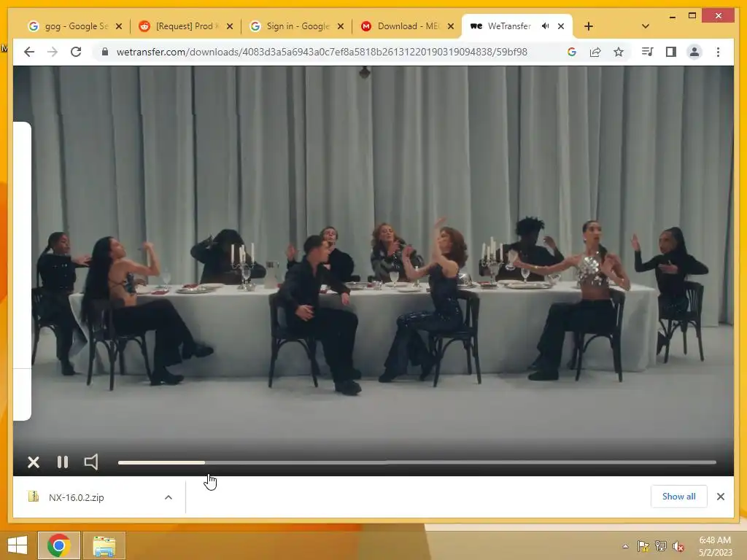This screenshot has height=560, width=747.
Task: Show hidden system tray icons
Action: tap(625, 546)
